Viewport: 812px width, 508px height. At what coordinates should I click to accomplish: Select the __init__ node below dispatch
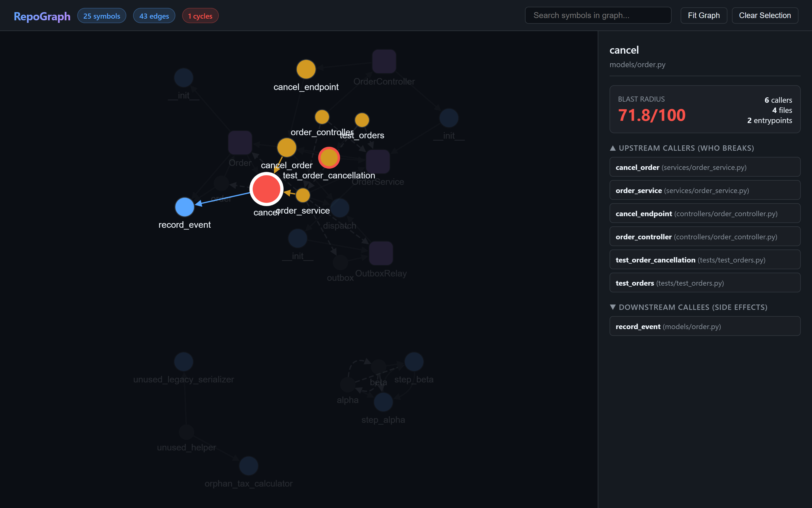[x=298, y=238]
